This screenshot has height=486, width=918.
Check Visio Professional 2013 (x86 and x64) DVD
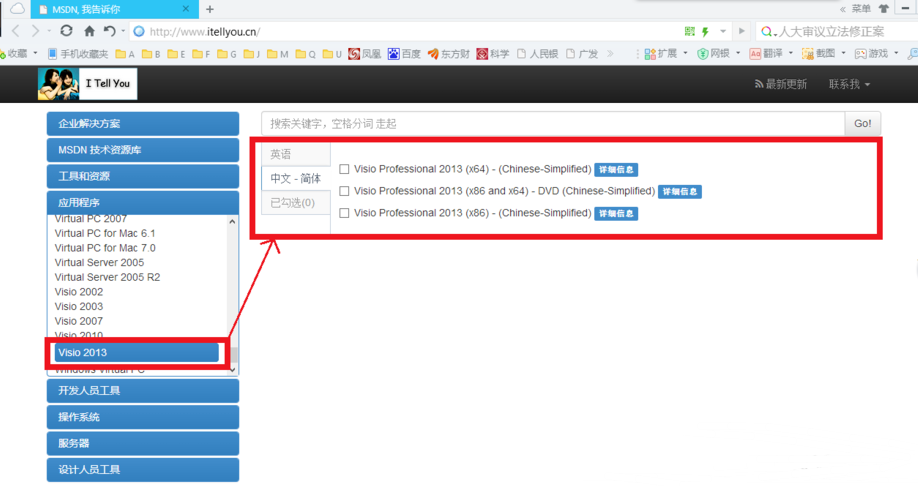344,191
